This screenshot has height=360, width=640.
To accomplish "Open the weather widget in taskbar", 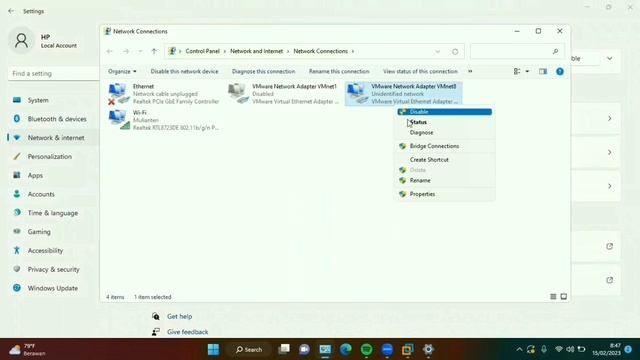I will (x=28, y=350).
